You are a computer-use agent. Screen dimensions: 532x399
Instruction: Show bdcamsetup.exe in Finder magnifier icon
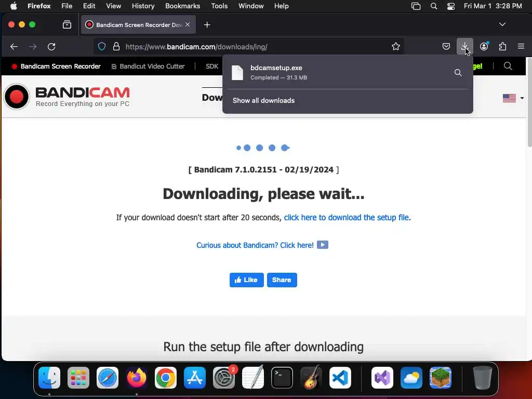pos(458,73)
